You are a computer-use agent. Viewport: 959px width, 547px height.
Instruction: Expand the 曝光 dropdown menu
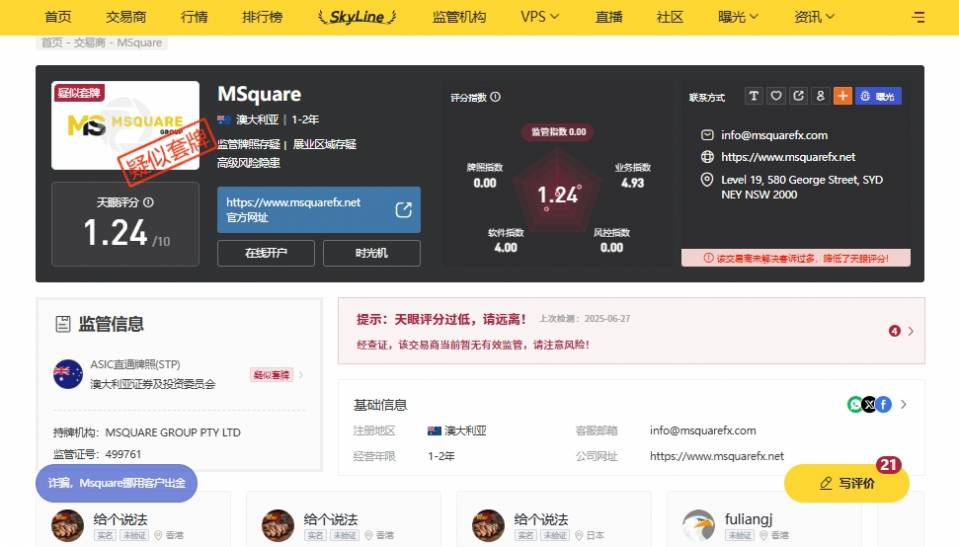tap(738, 17)
